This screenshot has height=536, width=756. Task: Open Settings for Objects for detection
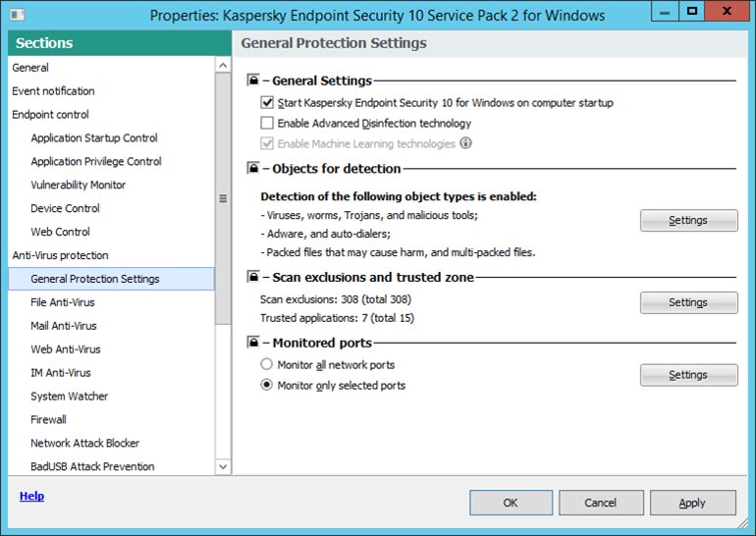click(688, 221)
